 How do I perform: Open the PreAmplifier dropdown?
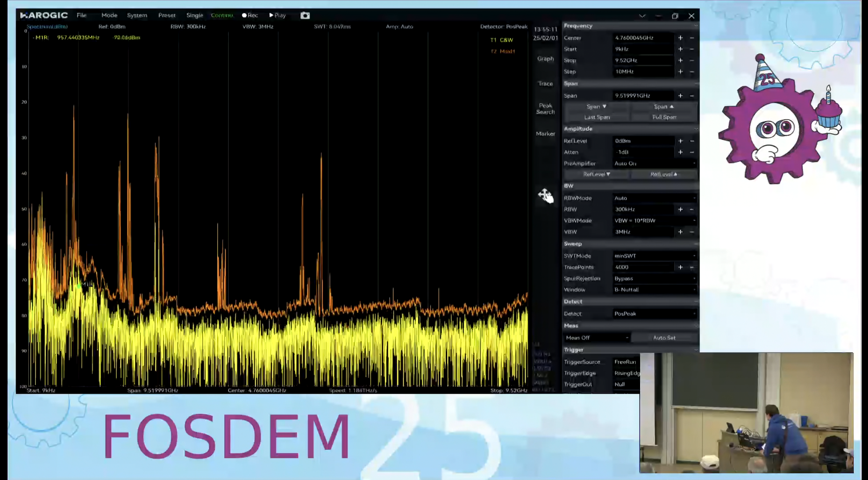[654, 164]
